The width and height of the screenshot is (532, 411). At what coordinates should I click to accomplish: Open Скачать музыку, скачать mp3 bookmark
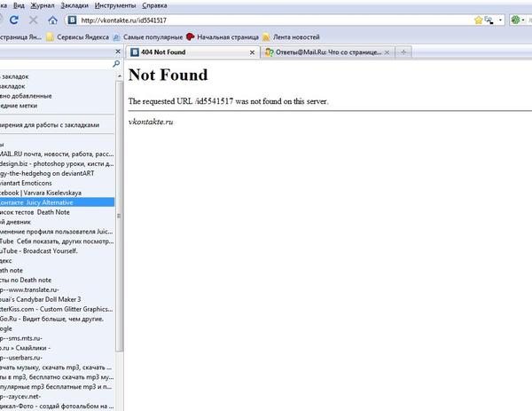(x=56, y=368)
